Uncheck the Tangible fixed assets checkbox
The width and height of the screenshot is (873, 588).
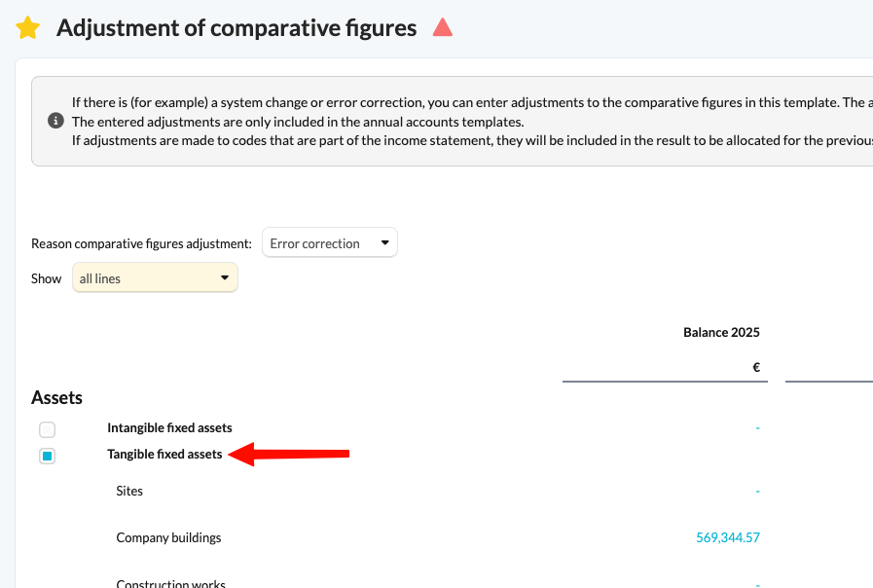[48, 456]
